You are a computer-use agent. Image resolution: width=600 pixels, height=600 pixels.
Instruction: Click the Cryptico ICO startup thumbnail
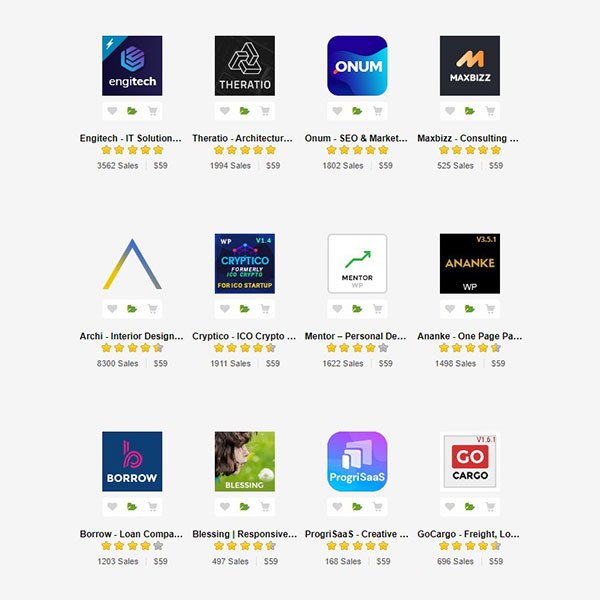pos(245,264)
